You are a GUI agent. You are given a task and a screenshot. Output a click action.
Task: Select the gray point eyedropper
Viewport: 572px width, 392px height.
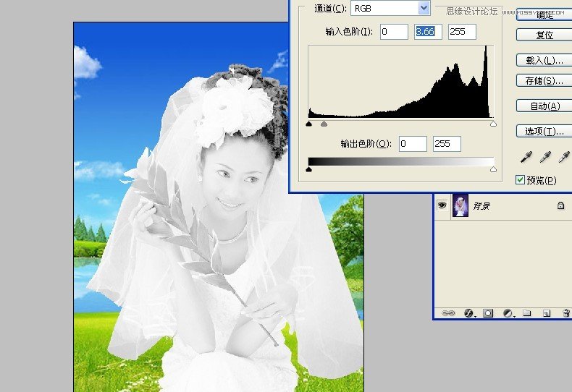click(x=545, y=157)
